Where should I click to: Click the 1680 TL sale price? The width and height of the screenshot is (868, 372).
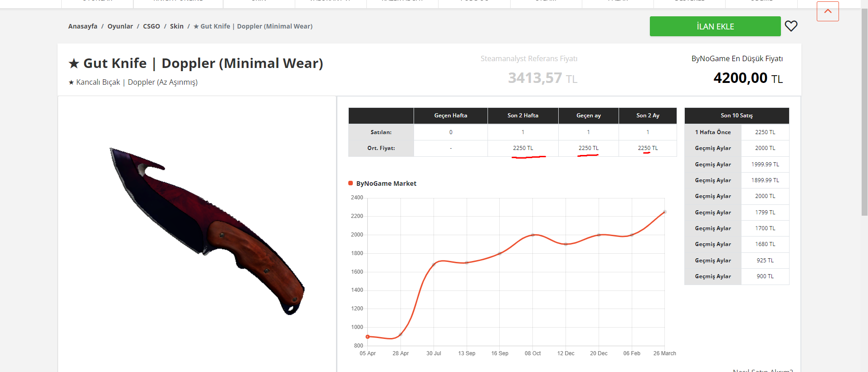click(x=765, y=244)
